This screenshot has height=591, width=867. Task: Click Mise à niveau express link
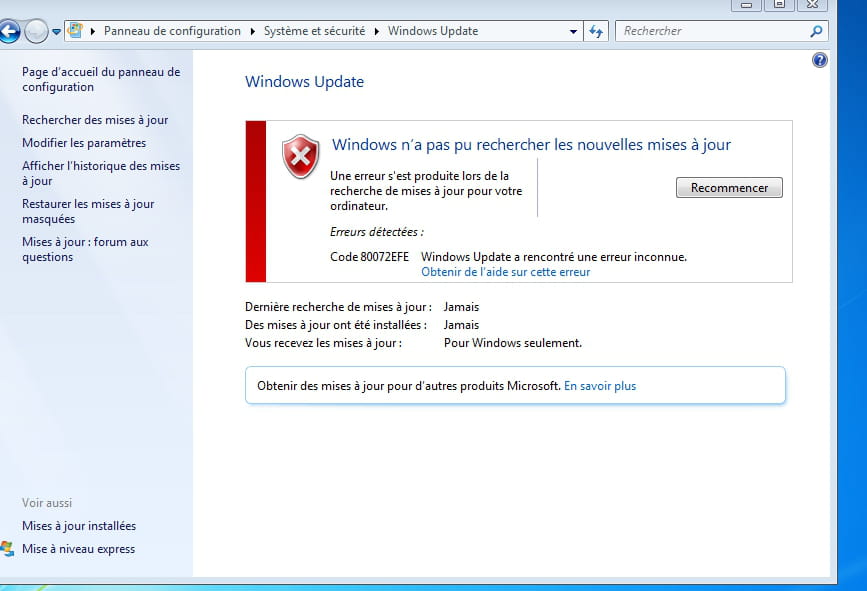(79, 549)
